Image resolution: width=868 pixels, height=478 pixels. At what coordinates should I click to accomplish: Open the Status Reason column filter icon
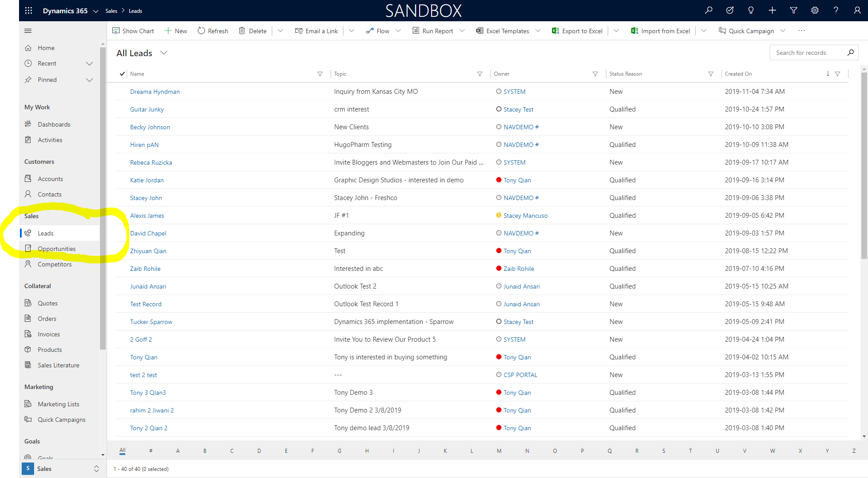point(711,74)
